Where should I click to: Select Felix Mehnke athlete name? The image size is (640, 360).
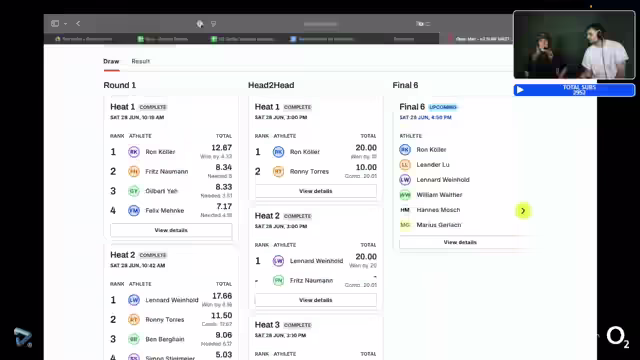[164, 211]
